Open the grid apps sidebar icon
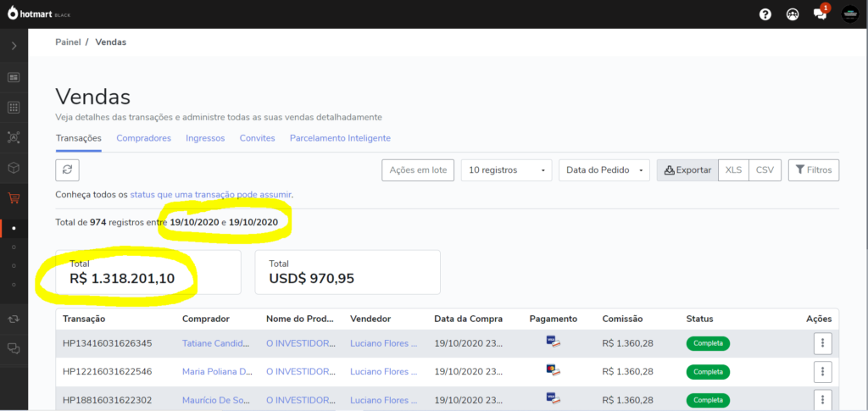 14,108
